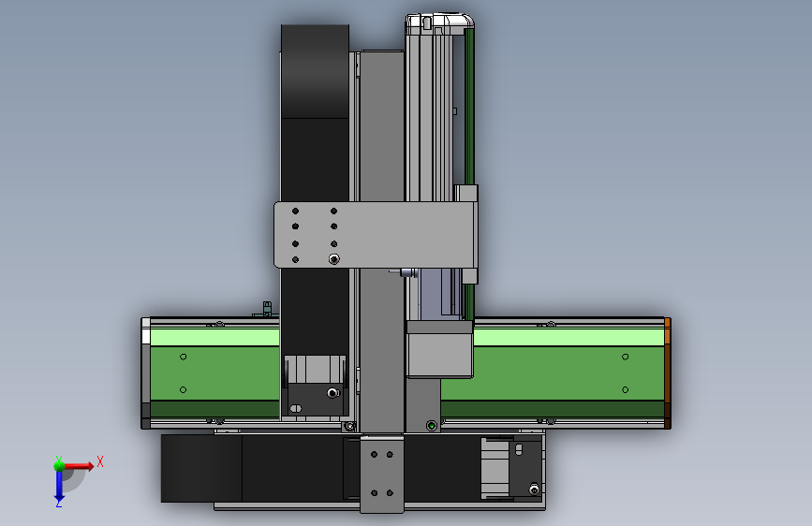Click the upper hole on right green rail

coord(625,357)
